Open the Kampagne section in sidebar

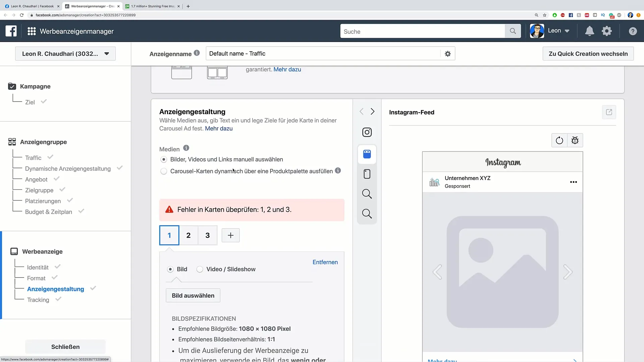pyautogui.click(x=35, y=86)
